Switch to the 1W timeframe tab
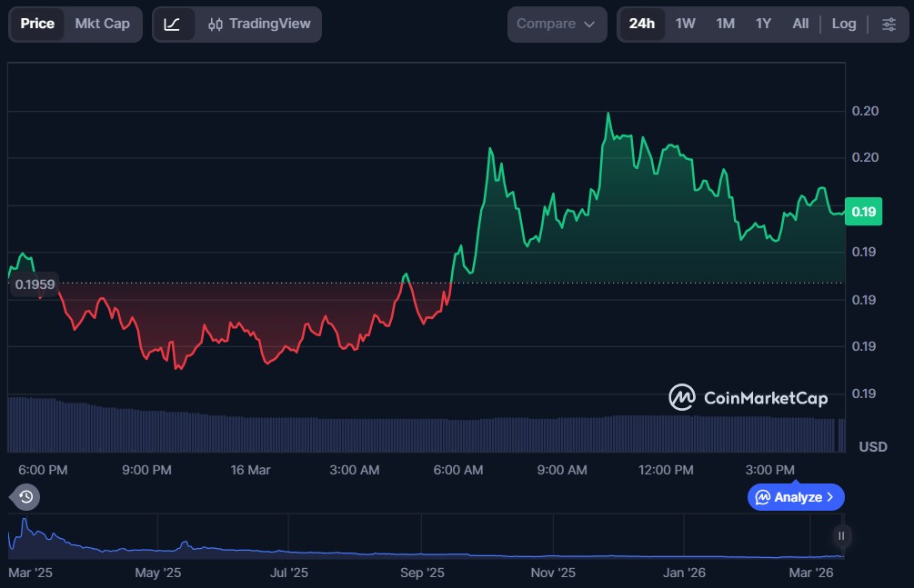This screenshot has height=588, width=914. [x=686, y=24]
